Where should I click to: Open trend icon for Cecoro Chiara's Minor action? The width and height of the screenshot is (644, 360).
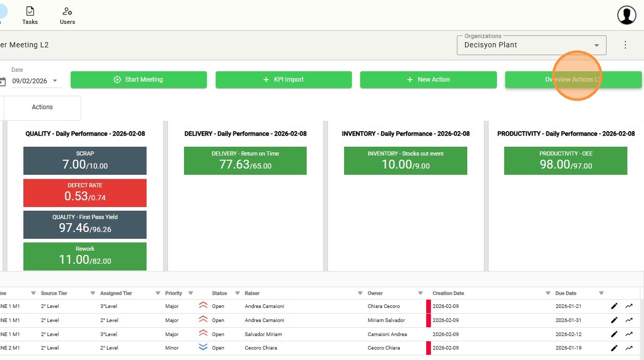[x=629, y=348]
